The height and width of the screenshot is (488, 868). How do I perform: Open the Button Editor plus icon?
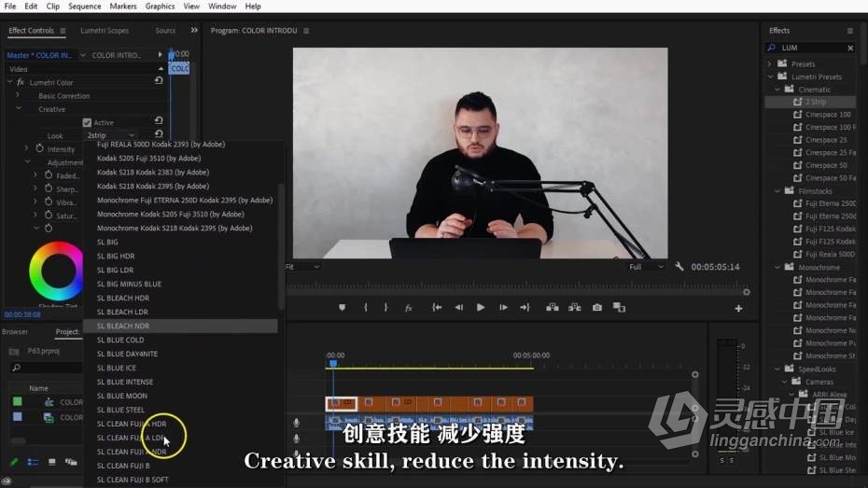coord(738,309)
